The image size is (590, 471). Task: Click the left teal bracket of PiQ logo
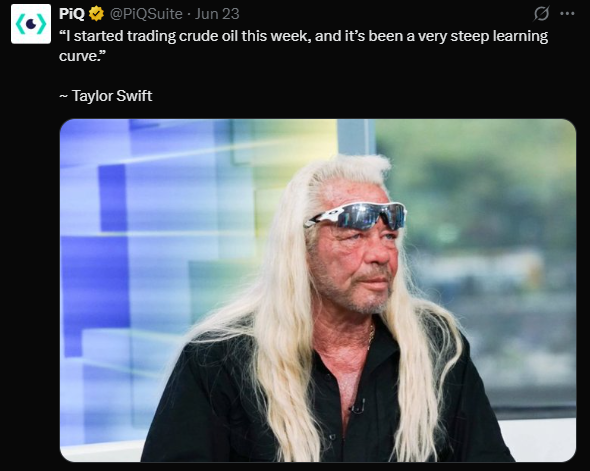coord(19,24)
